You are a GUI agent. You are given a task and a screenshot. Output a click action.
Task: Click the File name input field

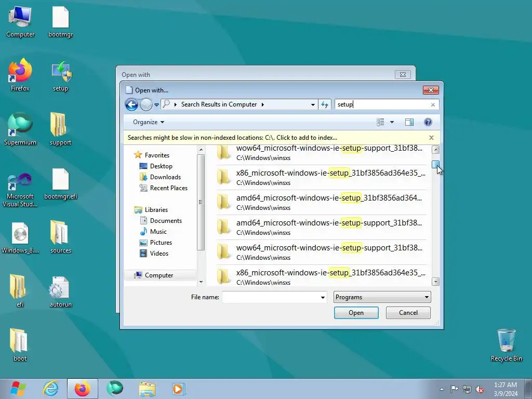click(x=271, y=297)
